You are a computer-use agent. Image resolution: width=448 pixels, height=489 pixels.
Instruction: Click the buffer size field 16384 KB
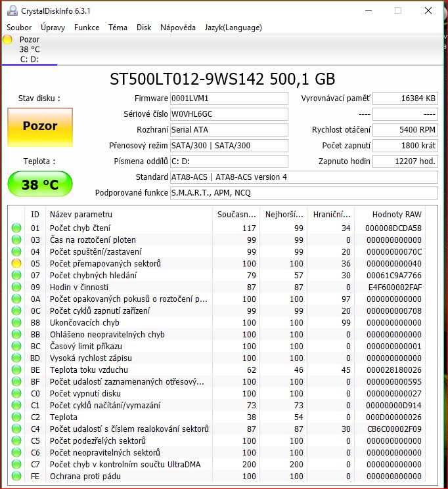coord(405,98)
